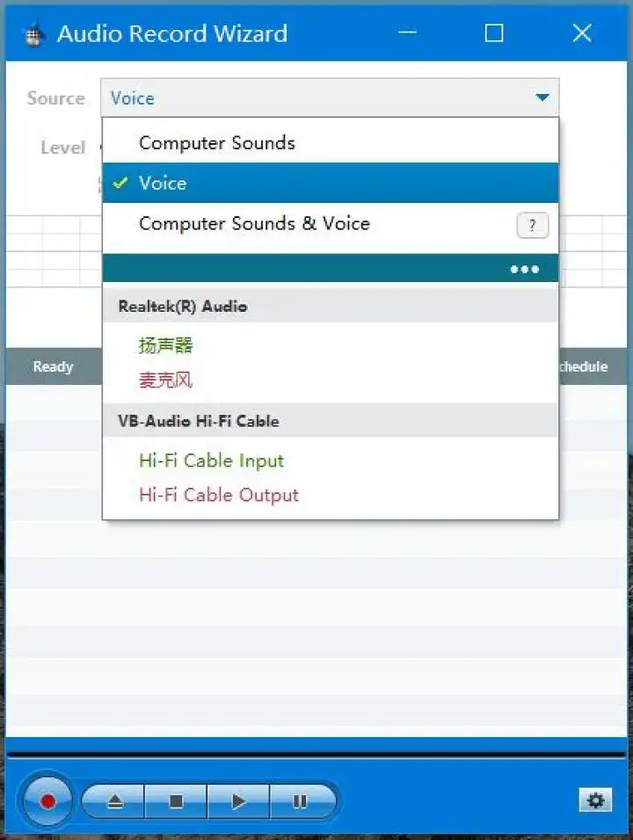Collapse the Source dropdown arrow
The width and height of the screenshot is (633, 840).
tap(542, 98)
